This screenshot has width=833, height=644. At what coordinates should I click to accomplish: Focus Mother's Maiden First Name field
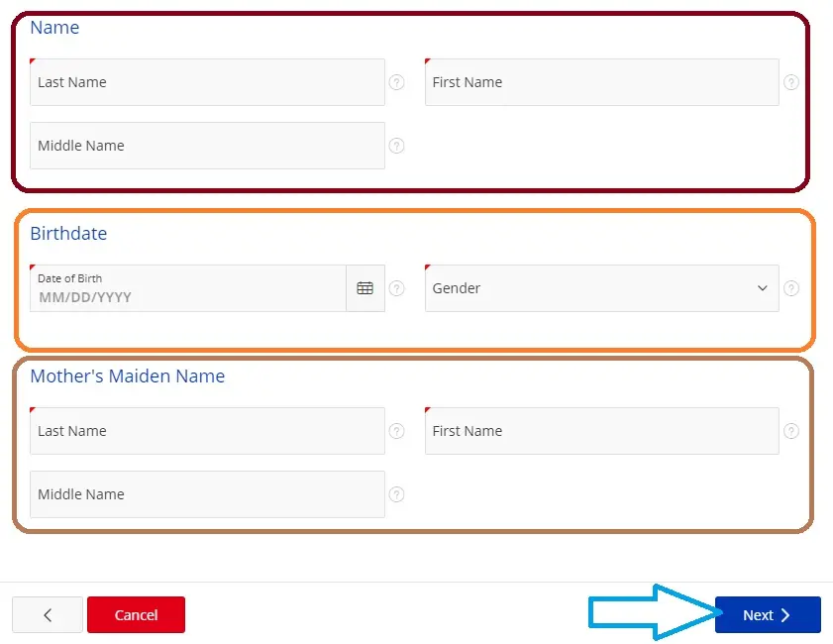click(x=601, y=431)
